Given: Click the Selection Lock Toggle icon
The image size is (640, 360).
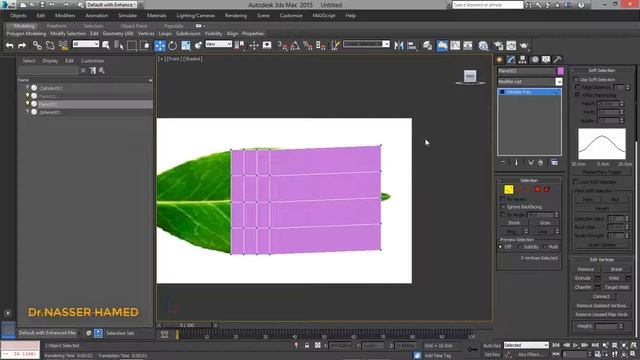Looking at the screenshot, I should [x=307, y=345].
